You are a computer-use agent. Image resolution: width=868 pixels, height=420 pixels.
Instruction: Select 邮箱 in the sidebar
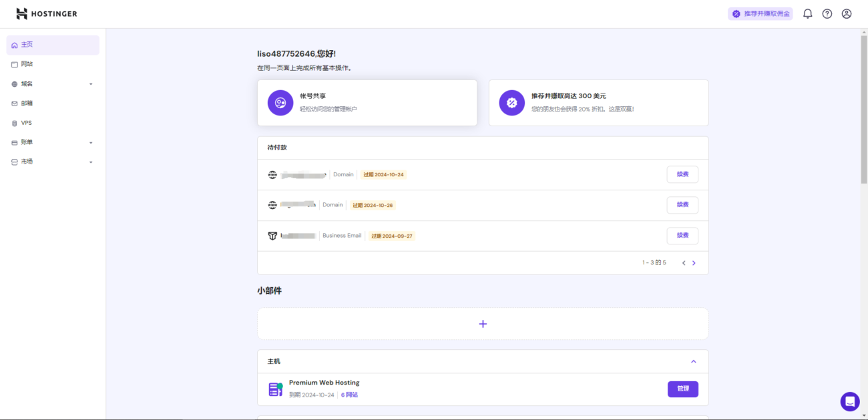(x=25, y=103)
